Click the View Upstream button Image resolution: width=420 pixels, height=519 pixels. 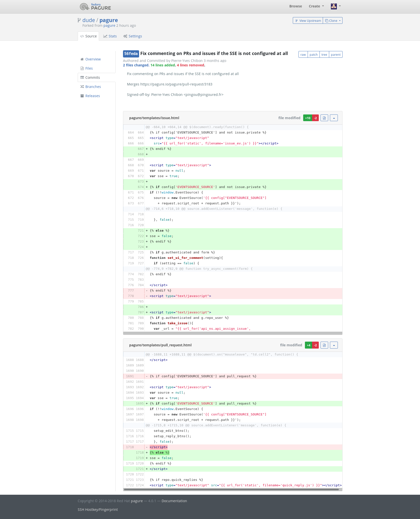[308, 21]
